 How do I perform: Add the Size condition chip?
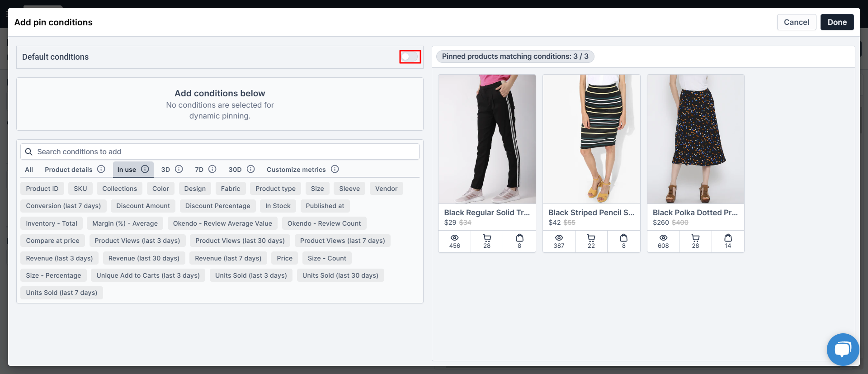[x=317, y=189]
